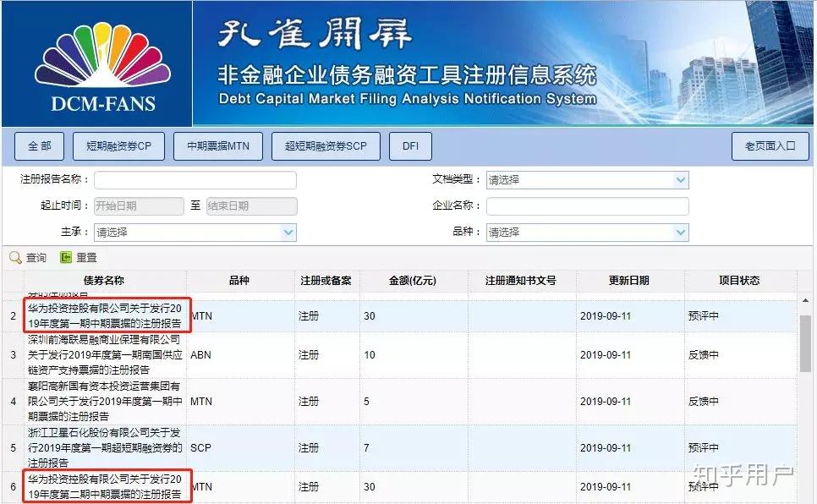Open the 深圳前海联易融商业保理 registration report
Screen dimensions: 817x504
[x=105, y=355]
